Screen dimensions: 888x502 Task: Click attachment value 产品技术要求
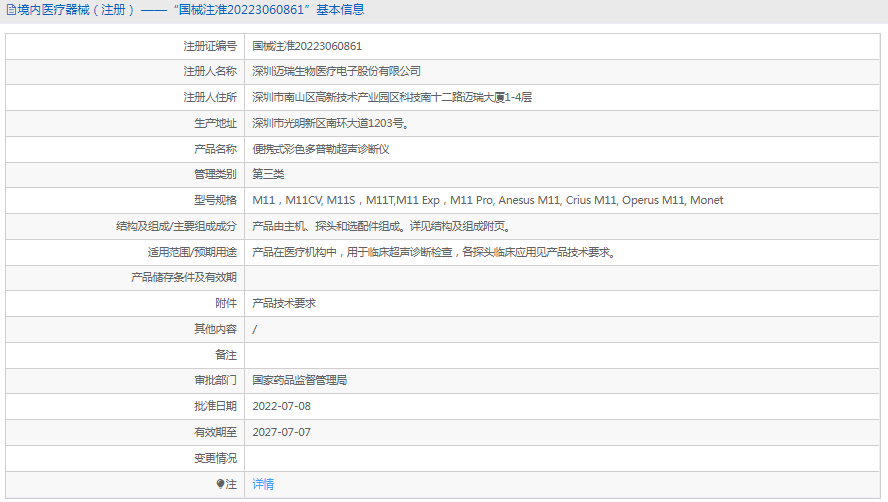click(x=284, y=304)
